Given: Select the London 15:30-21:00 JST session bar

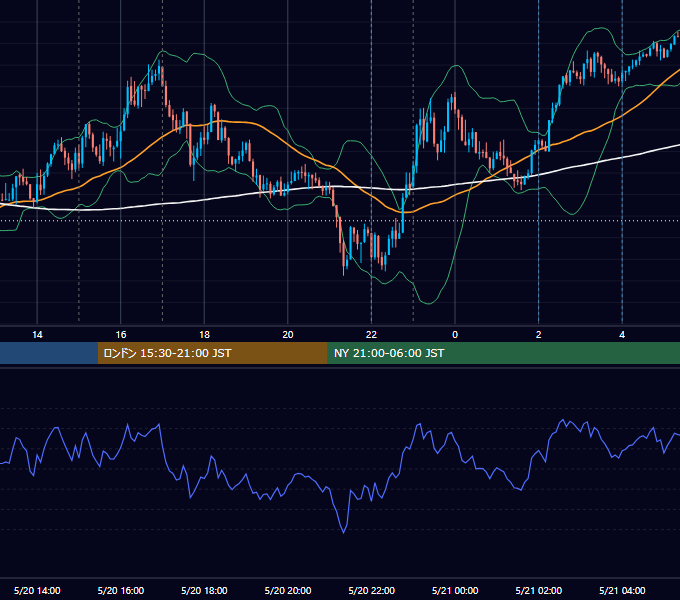Looking at the screenshot, I should (212, 353).
